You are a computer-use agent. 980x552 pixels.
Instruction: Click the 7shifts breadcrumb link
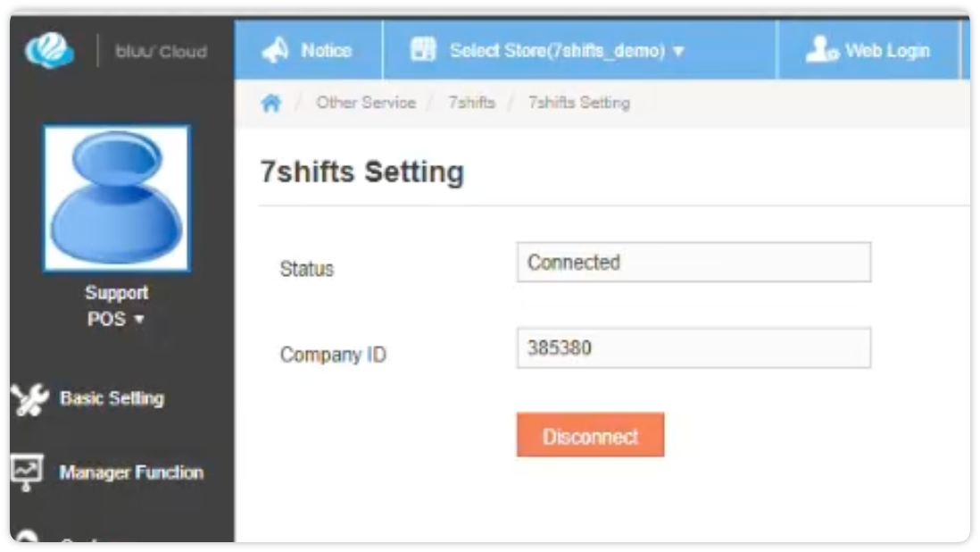click(471, 103)
